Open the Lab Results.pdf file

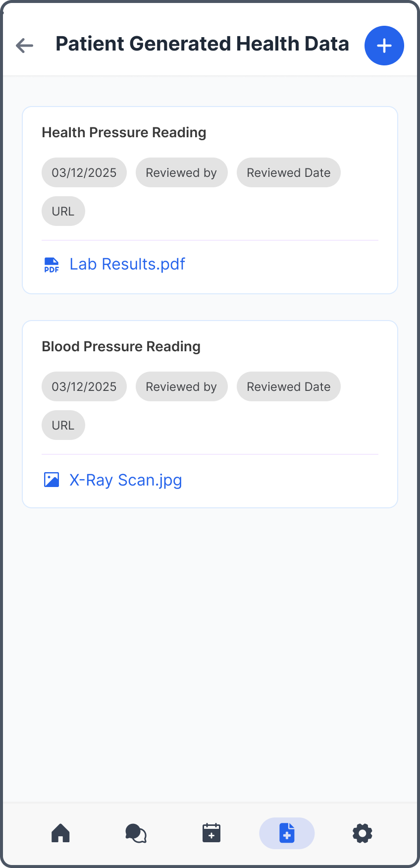pos(127,264)
